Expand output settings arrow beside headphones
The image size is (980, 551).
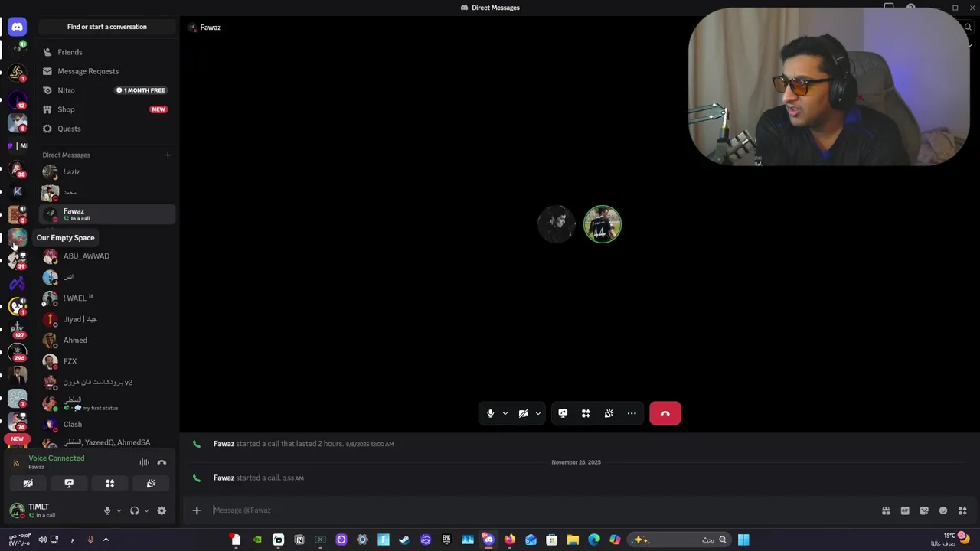tap(145, 510)
